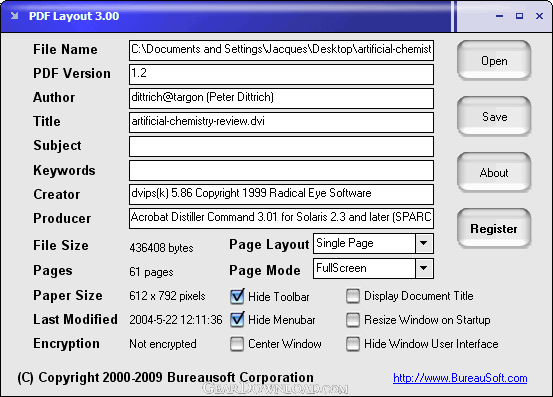Close the PDF Layout window
The height and width of the screenshot is (397, 553).
539,16
